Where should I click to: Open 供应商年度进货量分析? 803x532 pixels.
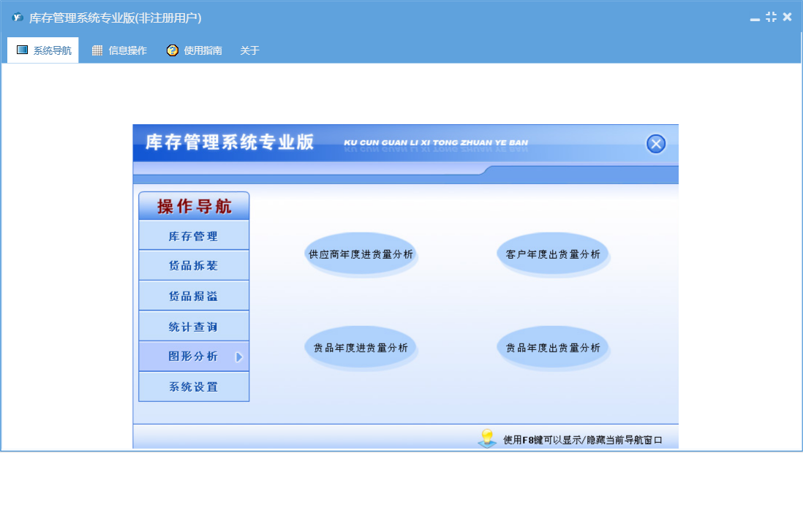[x=361, y=254]
